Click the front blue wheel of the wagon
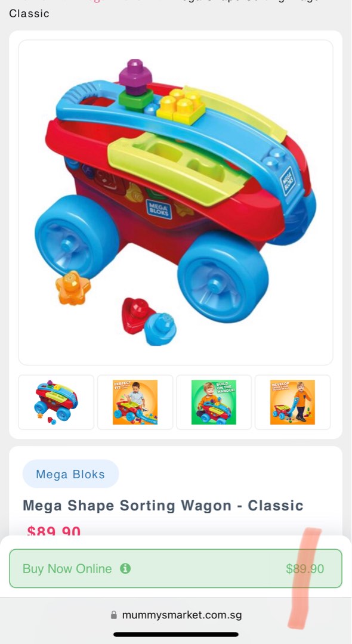 (x=223, y=276)
